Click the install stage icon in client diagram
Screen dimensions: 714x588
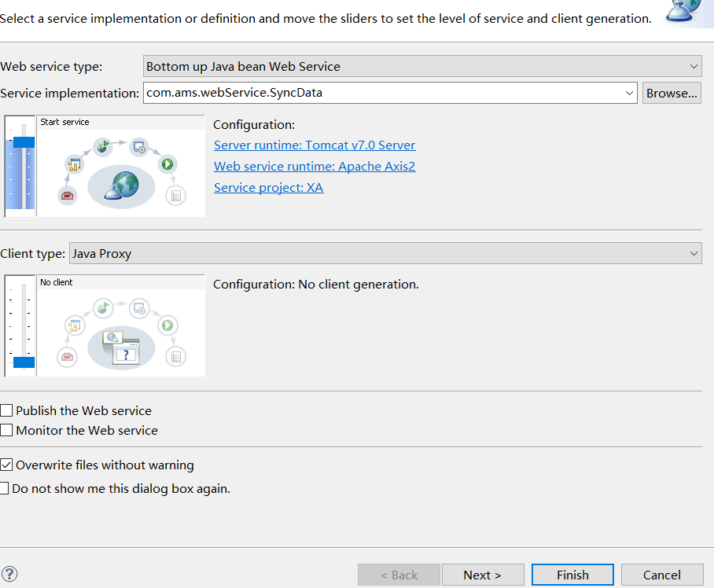click(x=139, y=309)
